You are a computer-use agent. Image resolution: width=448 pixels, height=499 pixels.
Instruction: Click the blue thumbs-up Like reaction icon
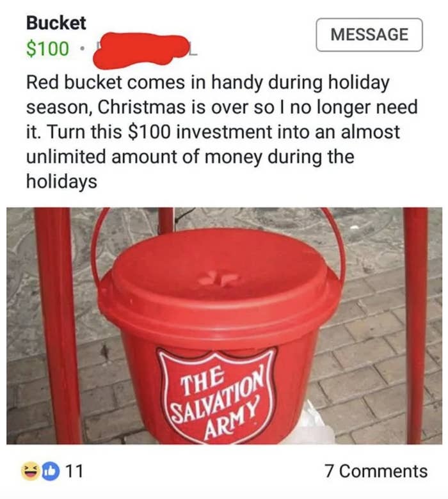pyautogui.click(x=51, y=471)
